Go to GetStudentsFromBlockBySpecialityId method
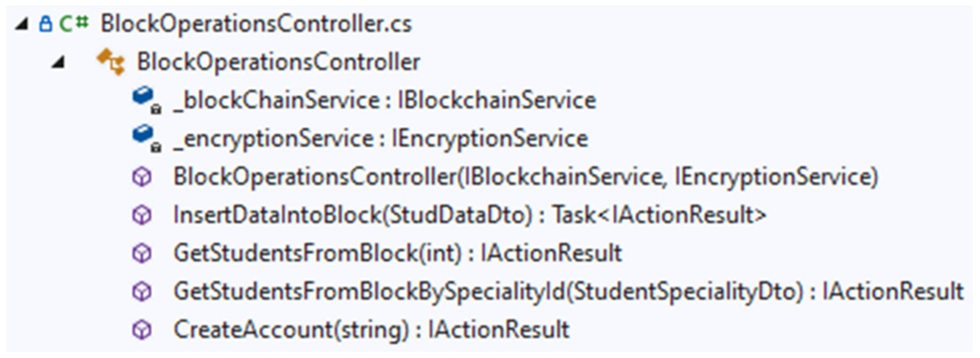The width and height of the screenshot is (980, 358). click(568, 292)
